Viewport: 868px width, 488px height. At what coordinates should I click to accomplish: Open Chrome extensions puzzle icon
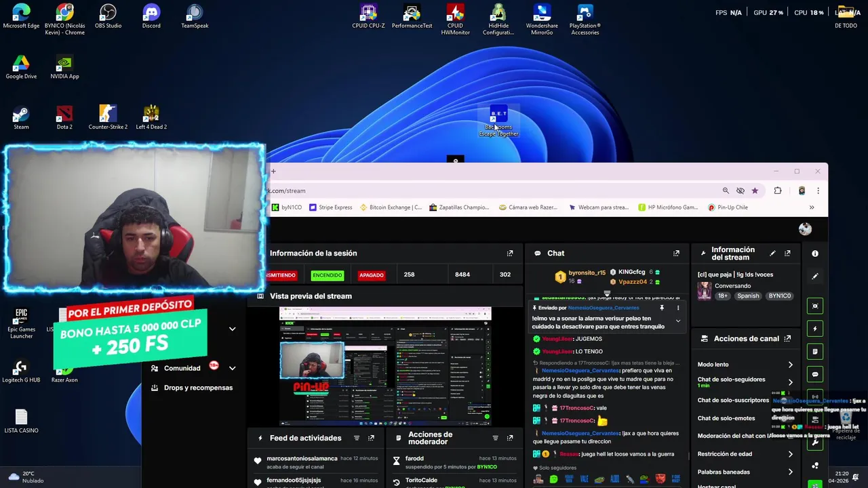pos(778,191)
